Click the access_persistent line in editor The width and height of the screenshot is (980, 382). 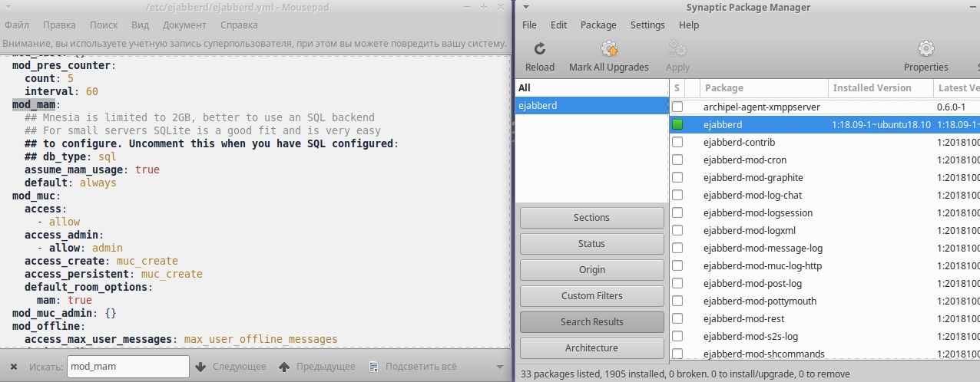pyautogui.click(x=114, y=274)
